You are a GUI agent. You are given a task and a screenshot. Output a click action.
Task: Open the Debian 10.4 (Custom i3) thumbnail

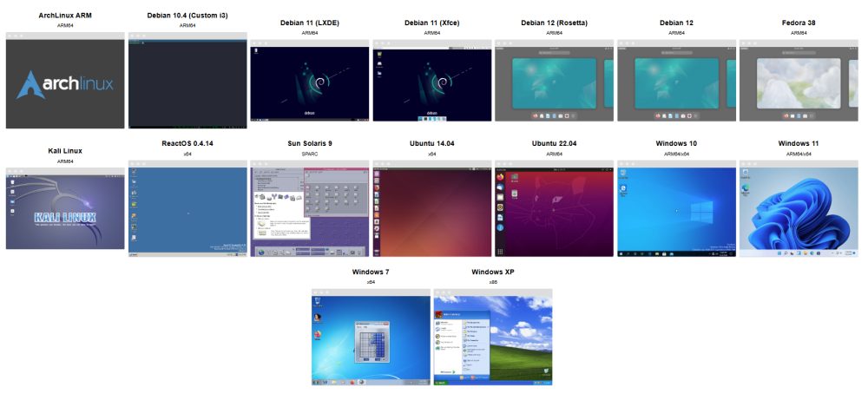pyautogui.click(x=187, y=80)
